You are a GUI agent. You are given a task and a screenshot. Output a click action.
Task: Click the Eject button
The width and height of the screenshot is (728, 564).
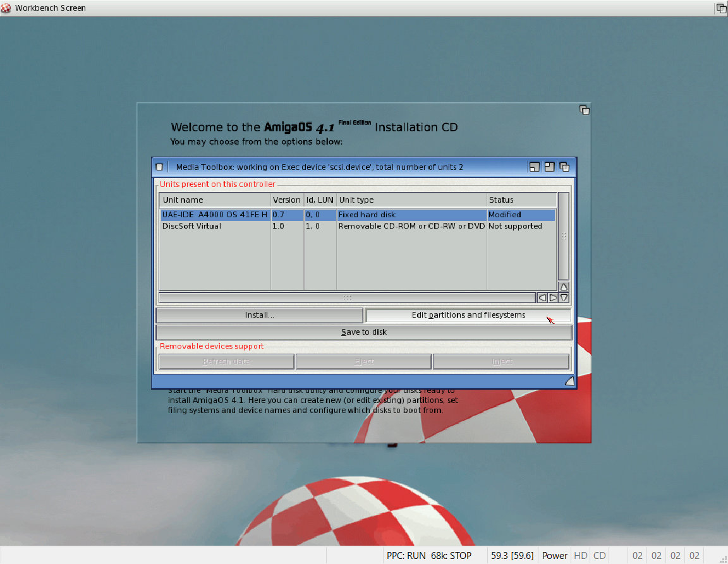pos(363,362)
